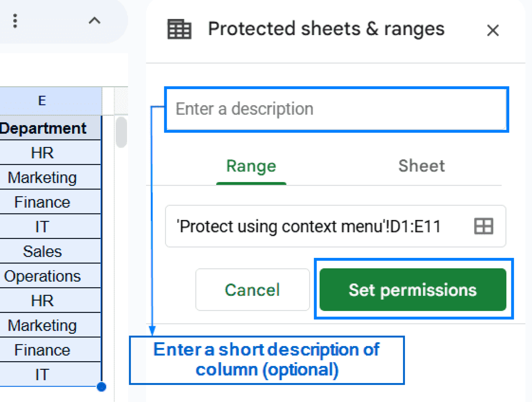The image size is (532, 402).
Task: Click the Cancel button
Action: [252, 290]
